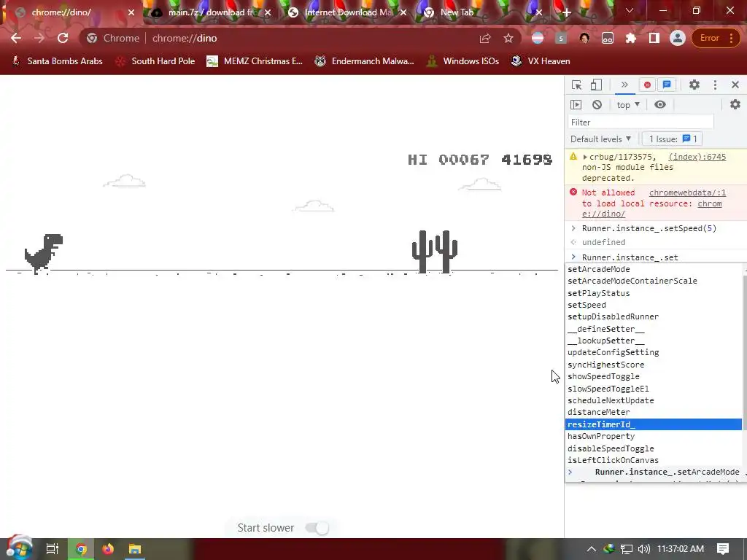The image size is (747, 560).
Task: Click the console Filter field
Action: (x=640, y=122)
